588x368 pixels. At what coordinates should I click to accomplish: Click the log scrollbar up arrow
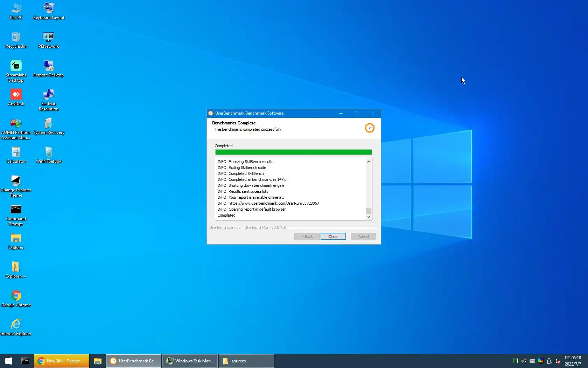tap(369, 162)
